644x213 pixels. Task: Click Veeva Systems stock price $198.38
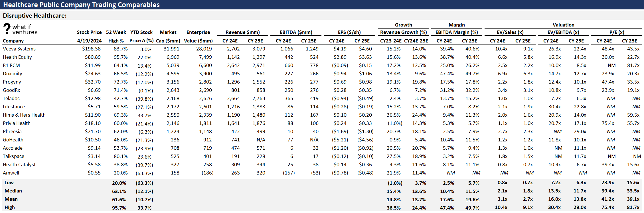click(91, 49)
